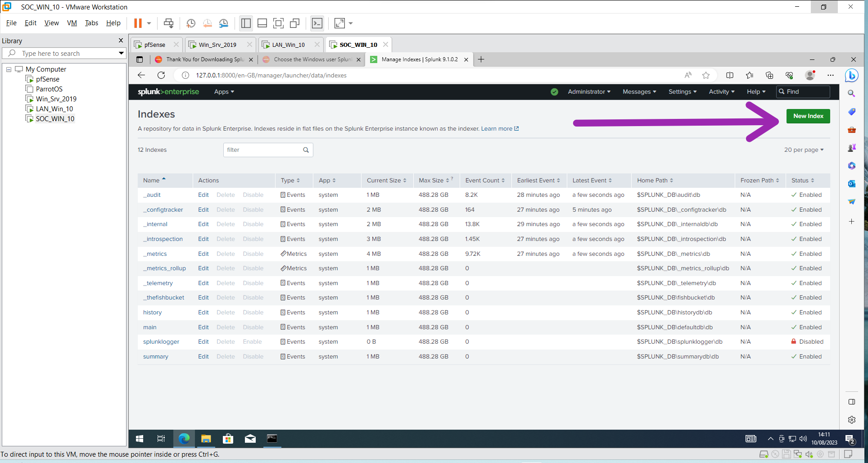Open File Explorer from the taskbar

click(x=206, y=439)
